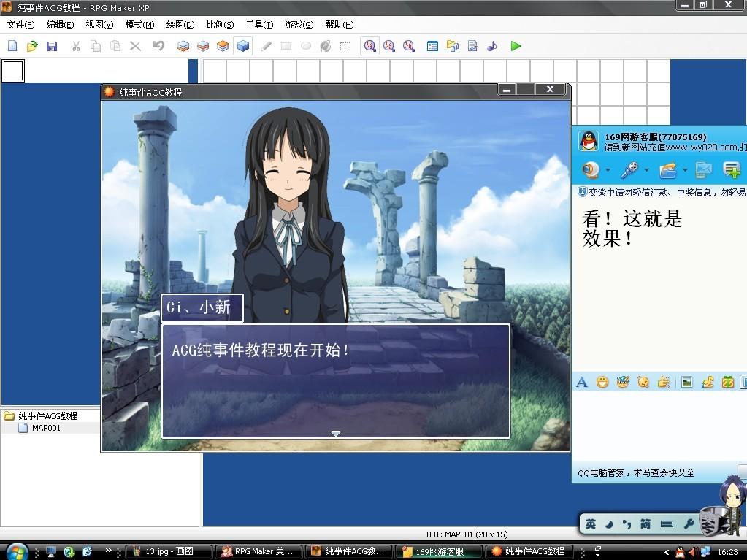
Task: Advance dialog with the down arrow indicator
Action: pyautogui.click(x=336, y=434)
